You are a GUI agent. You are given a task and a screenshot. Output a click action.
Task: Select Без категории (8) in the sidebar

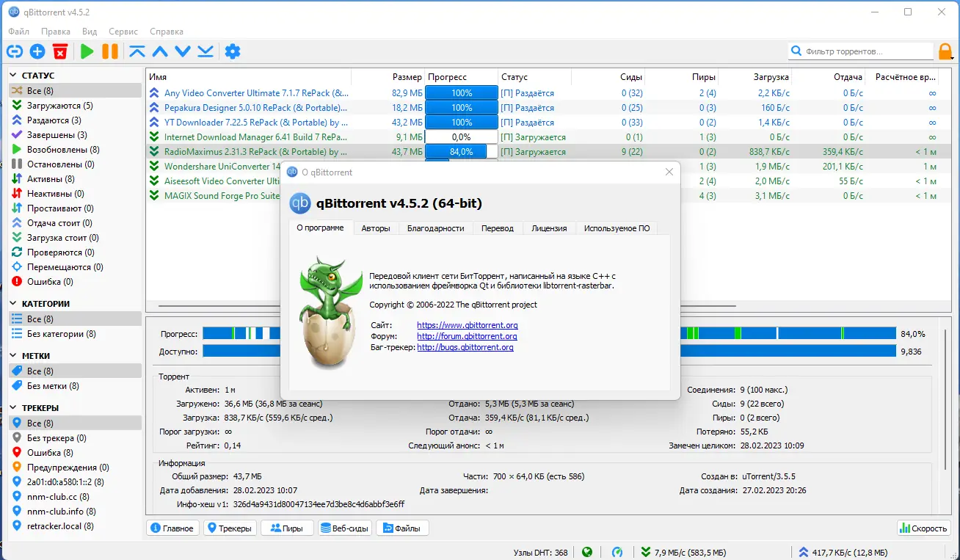[x=75, y=334]
